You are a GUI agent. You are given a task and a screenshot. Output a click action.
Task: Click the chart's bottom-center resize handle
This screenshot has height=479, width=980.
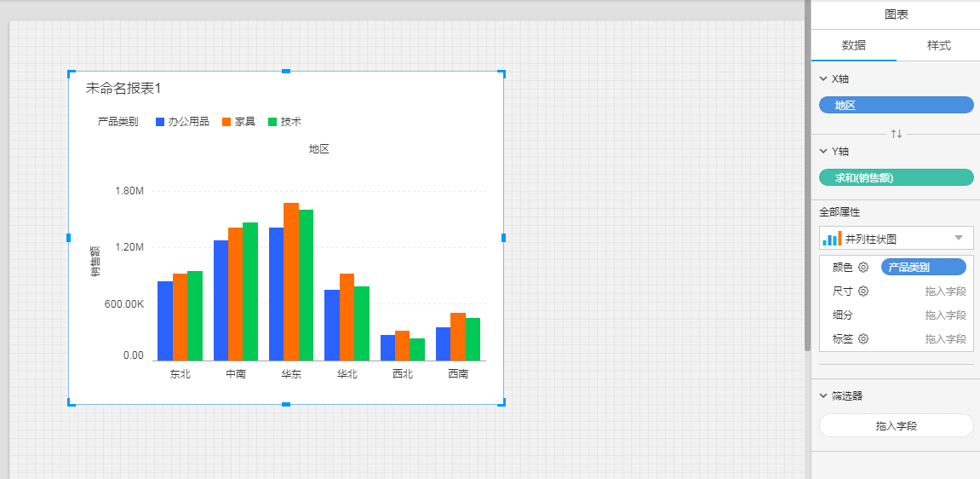pos(286,405)
